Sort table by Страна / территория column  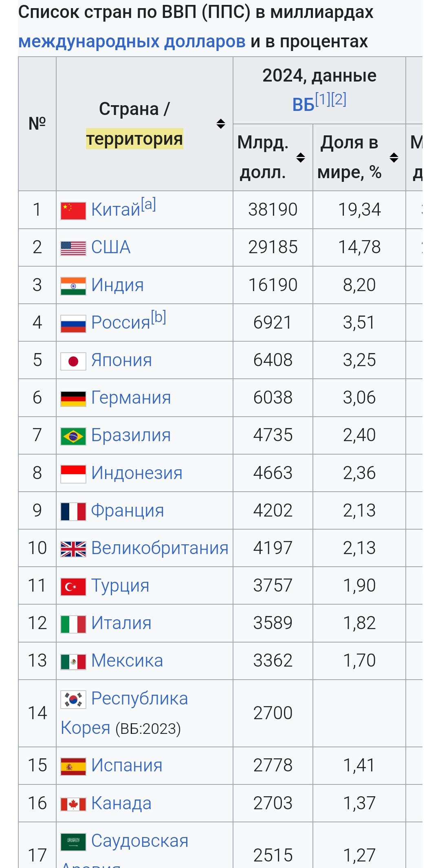(220, 124)
